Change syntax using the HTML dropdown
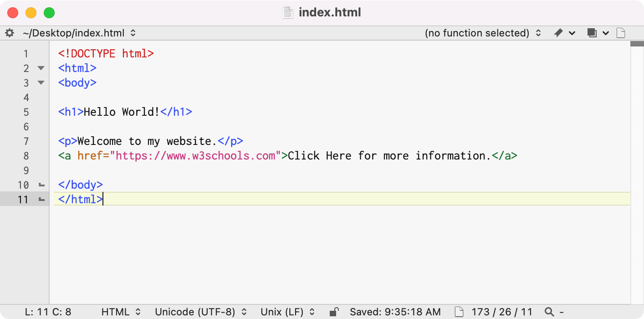644x319 pixels. click(120, 312)
